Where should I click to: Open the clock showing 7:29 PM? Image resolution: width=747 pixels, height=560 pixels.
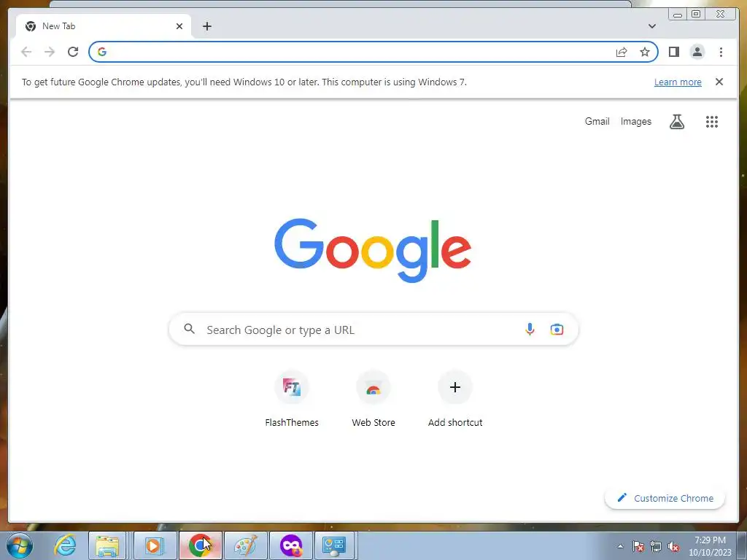pyautogui.click(x=710, y=546)
